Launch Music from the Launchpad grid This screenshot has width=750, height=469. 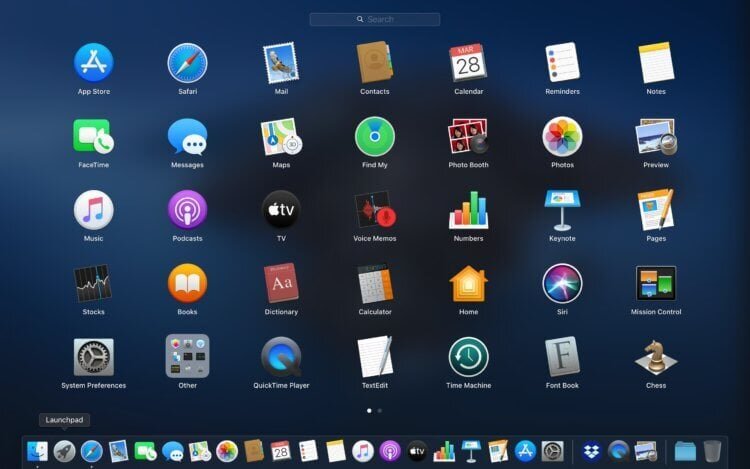pyautogui.click(x=94, y=210)
